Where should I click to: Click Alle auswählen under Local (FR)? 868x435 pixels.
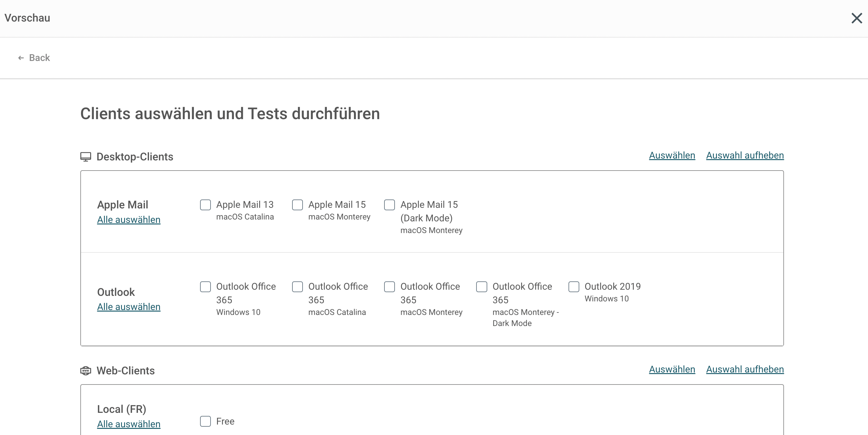pyautogui.click(x=129, y=424)
